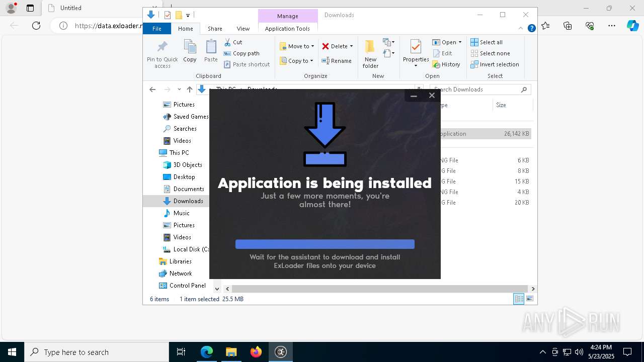Screen dimensions: 644x362
Task: Open File Explorer help icon
Action: point(531,29)
